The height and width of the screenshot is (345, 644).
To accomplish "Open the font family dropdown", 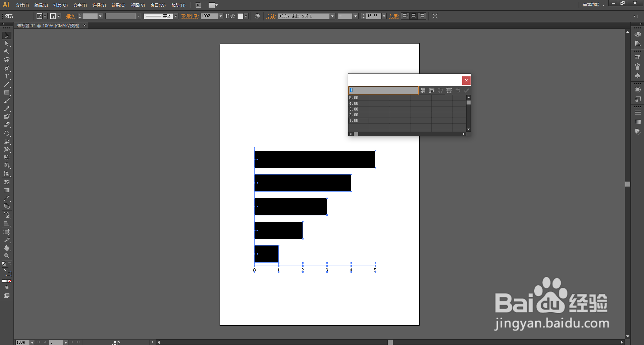I will coord(332,16).
